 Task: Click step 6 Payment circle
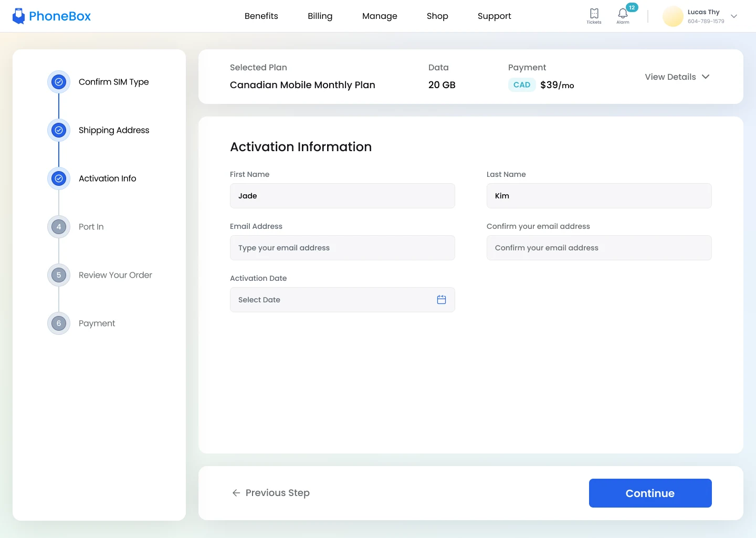pyautogui.click(x=59, y=323)
